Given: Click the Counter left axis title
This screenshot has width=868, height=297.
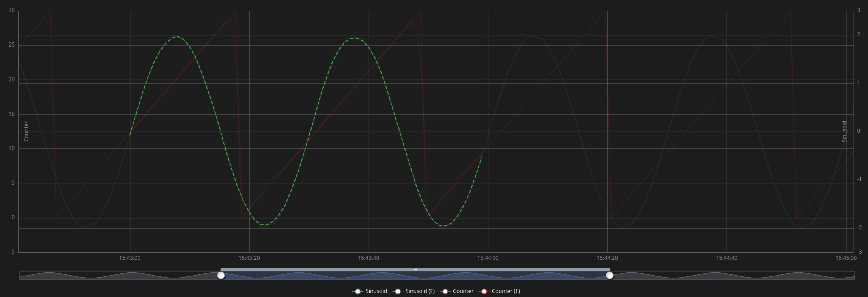Looking at the screenshot, I should coord(26,132).
